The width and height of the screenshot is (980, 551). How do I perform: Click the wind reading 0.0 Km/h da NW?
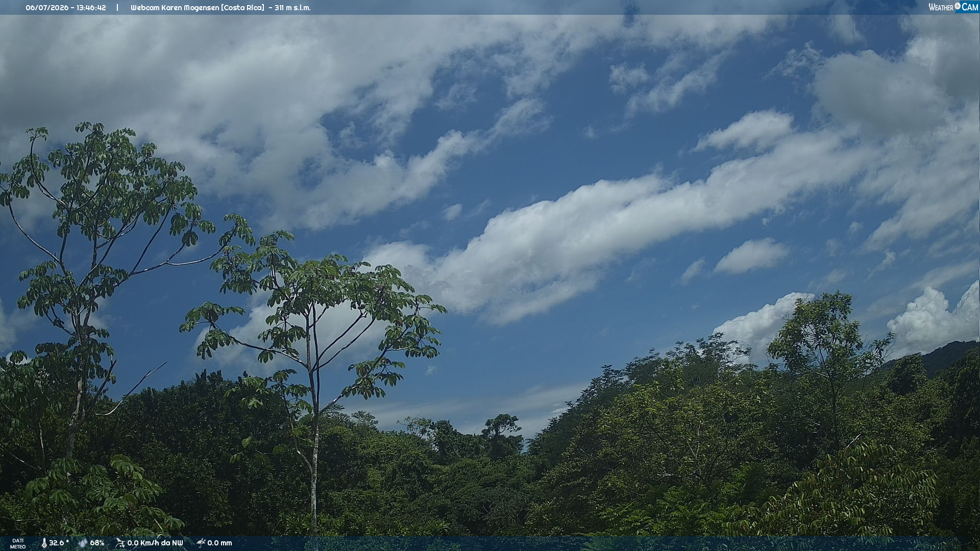[155, 543]
